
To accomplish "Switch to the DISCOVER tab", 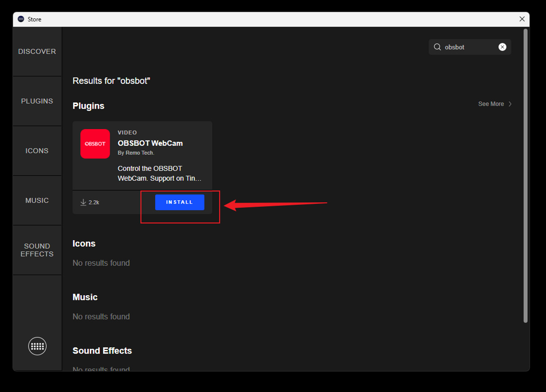I will tap(37, 51).
